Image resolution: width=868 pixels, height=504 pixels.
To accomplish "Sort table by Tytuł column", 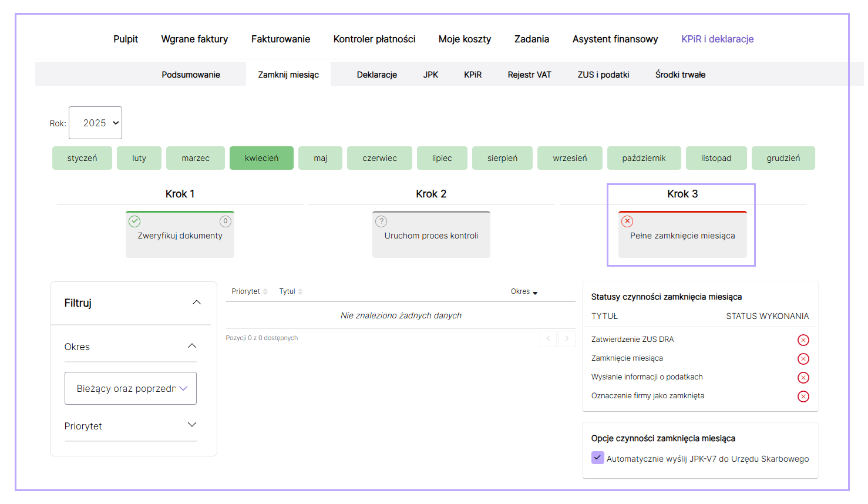I will click(x=291, y=291).
